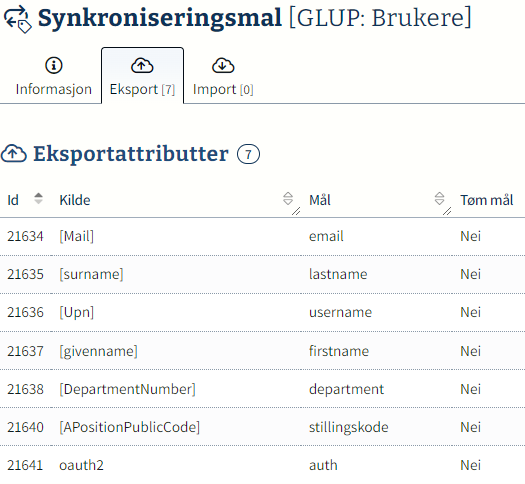Viewport: 525px width, 484px height.
Task: Sort by Mål column using sort arrows
Action: pos(439,198)
